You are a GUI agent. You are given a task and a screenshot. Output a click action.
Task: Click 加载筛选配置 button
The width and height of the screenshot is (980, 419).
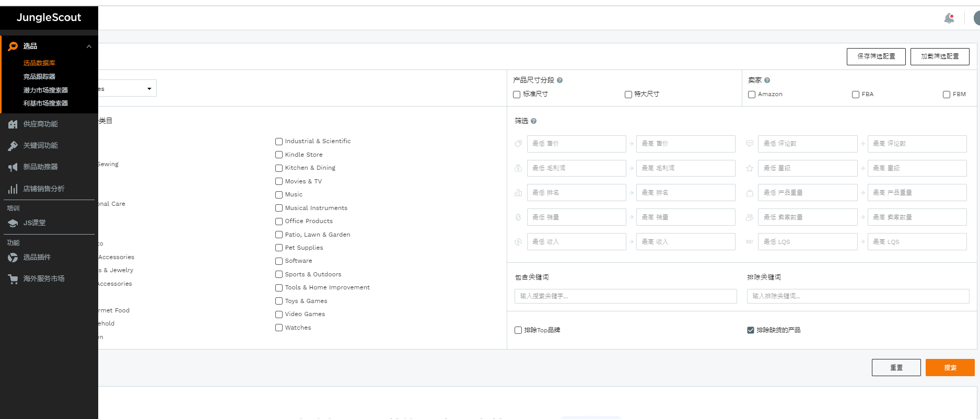point(940,56)
